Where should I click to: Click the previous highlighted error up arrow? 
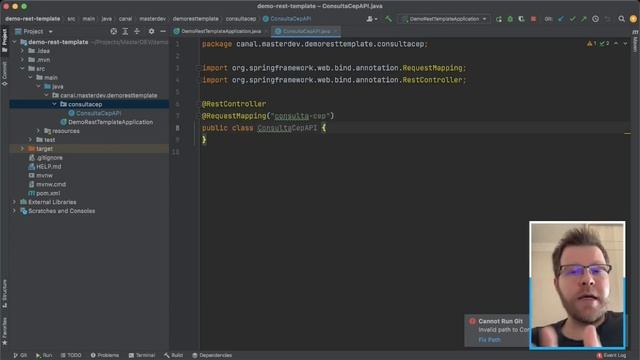tap(616, 43)
